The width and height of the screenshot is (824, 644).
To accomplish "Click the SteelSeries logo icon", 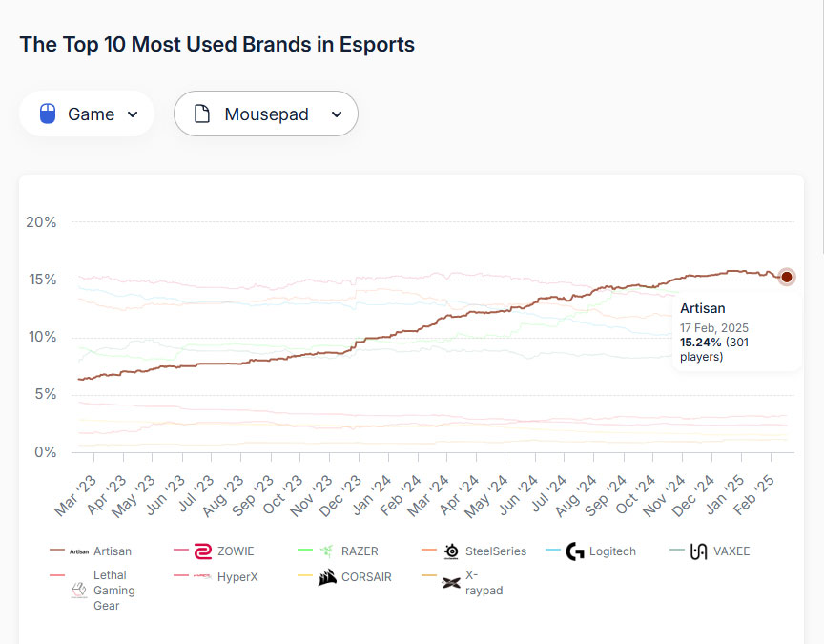I will click(x=451, y=551).
